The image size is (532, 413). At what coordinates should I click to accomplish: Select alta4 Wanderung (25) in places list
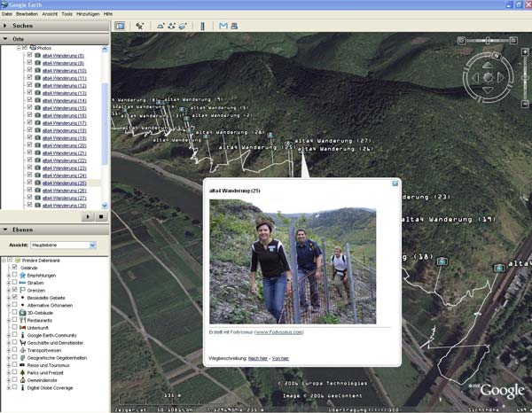[x=65, y=183]
